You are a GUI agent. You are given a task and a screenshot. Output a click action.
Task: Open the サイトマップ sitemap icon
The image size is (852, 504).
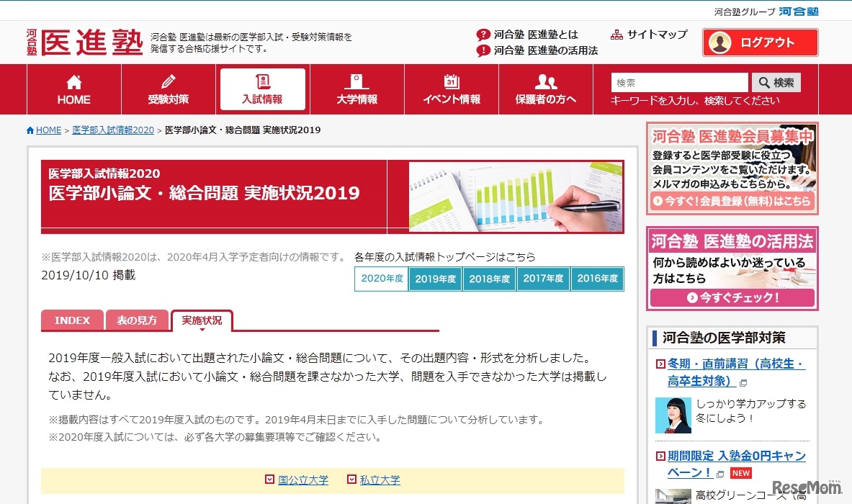point(616,34)
